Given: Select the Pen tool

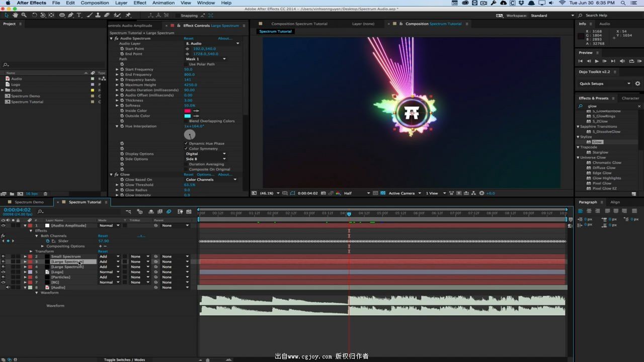Looking at the screenshot, I should click(x=71, y=15).
